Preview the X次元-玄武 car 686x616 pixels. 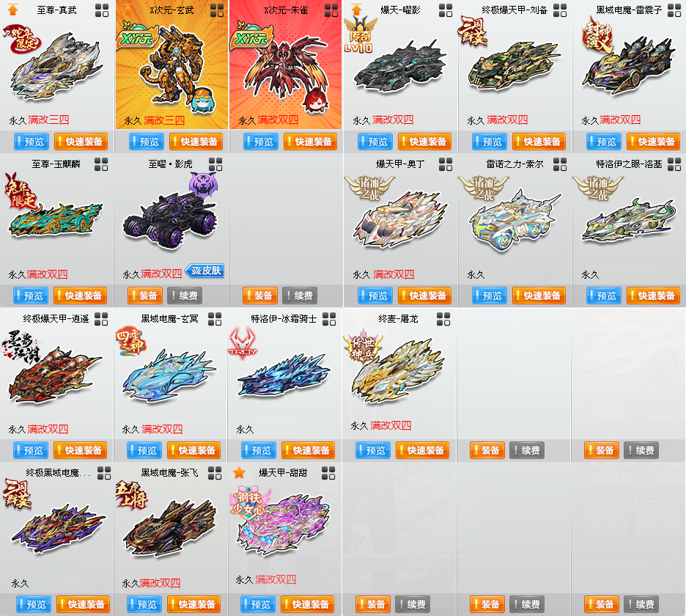[x=147, y=142]
